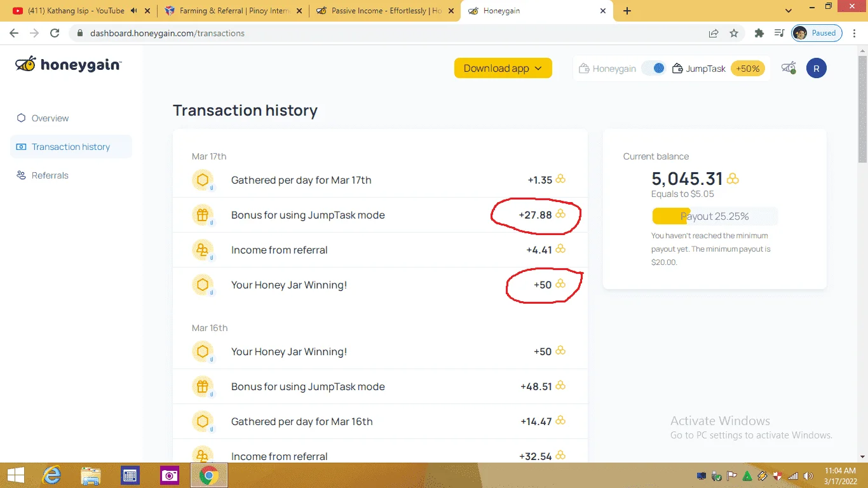Click the Mar 17th Gathered per day icon
Viewport: 868px width, 488px height.
[203, 180]
